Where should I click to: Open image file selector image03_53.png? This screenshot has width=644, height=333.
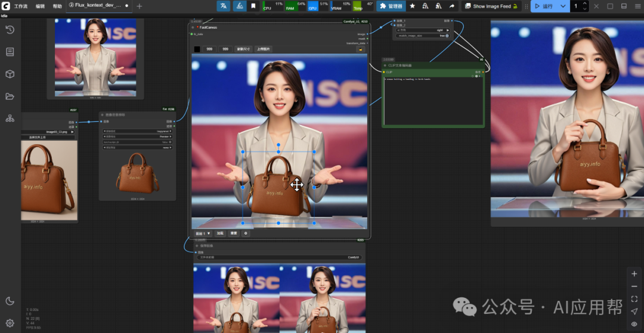click(48, 132)
